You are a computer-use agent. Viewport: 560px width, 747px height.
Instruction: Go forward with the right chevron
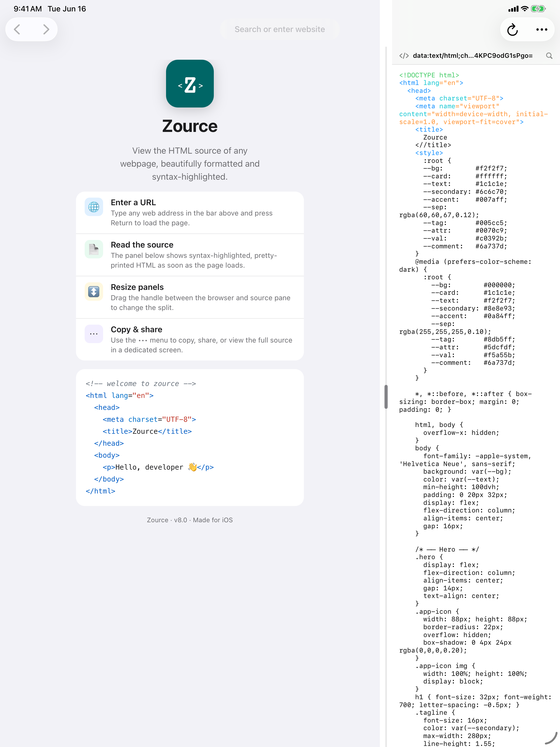[x=46, y=29]
